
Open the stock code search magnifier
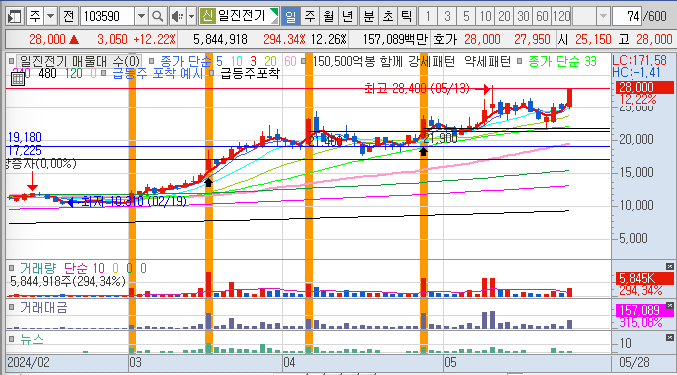158,16
